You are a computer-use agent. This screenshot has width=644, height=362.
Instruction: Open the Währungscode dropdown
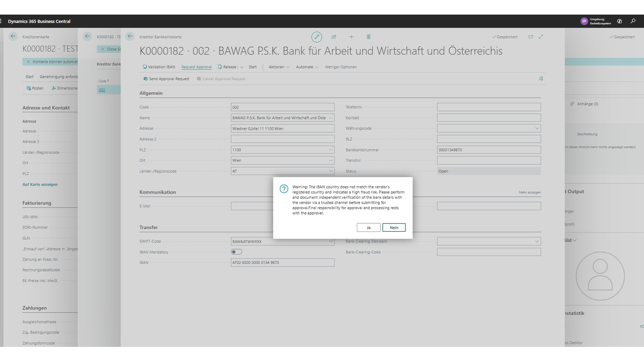pyautogui.click(x=537, y=128)
